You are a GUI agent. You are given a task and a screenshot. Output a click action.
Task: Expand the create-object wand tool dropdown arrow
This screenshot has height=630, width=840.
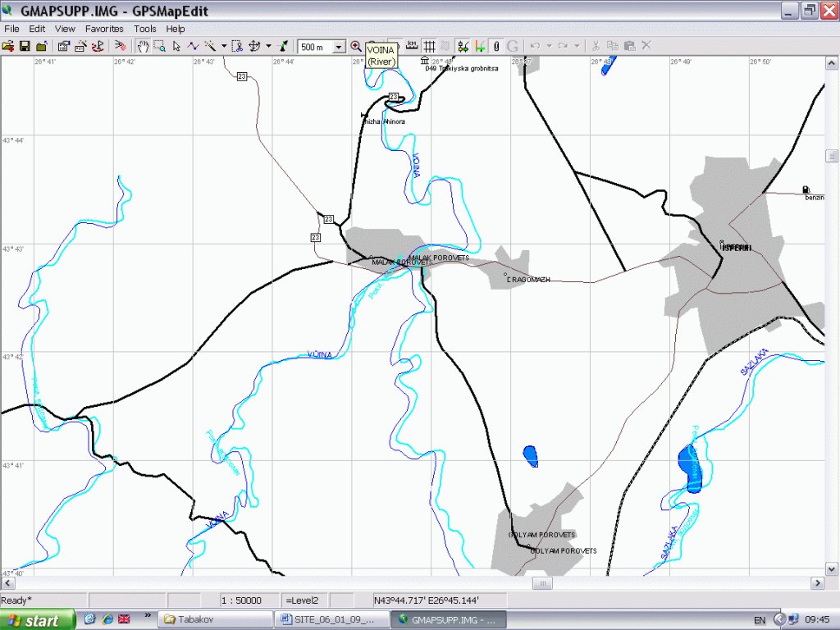[x=223, y=47]
